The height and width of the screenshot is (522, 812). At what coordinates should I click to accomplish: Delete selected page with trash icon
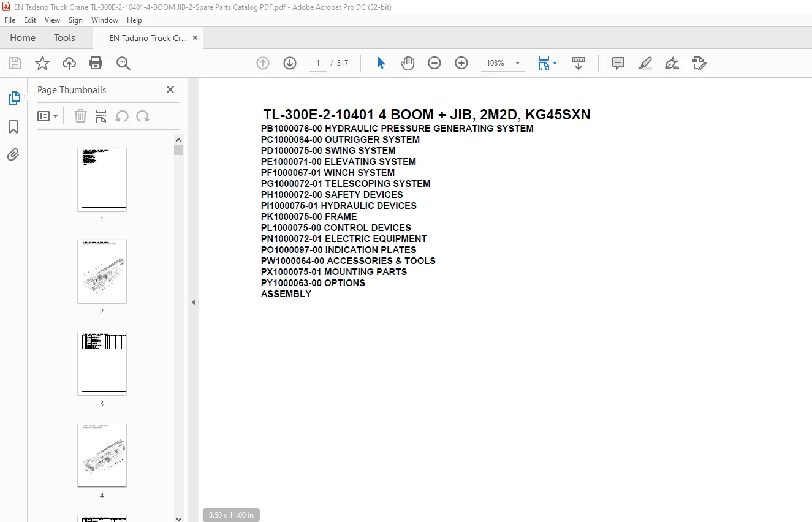click(x=80, y=116)
